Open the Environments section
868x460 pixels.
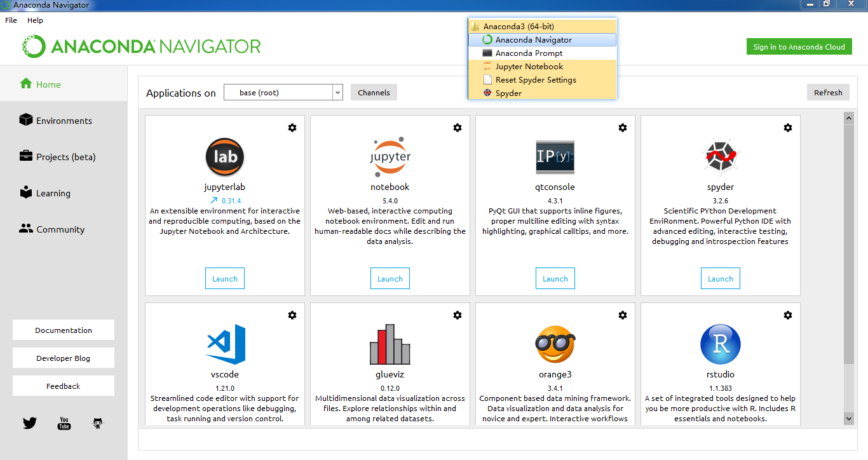[64, 120]
